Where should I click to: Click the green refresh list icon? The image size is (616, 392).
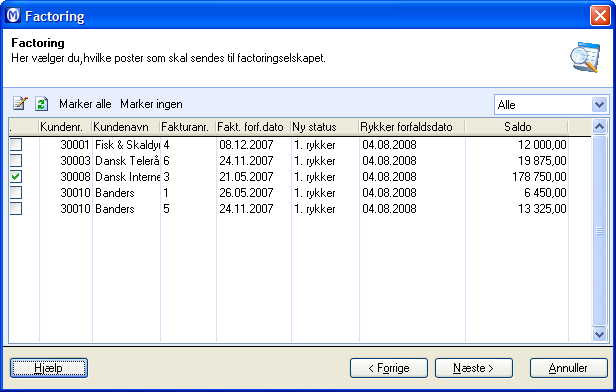tap(41, 104)
